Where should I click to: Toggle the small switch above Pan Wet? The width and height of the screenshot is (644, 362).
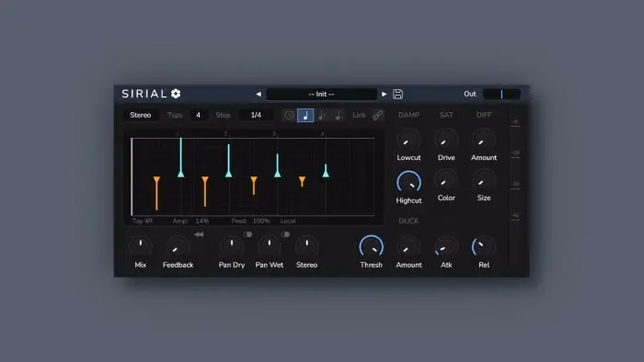(x=285, y=234)
